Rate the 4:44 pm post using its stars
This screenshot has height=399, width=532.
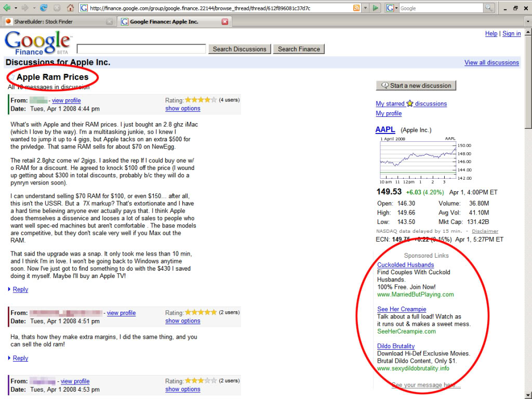pos(201,100)
